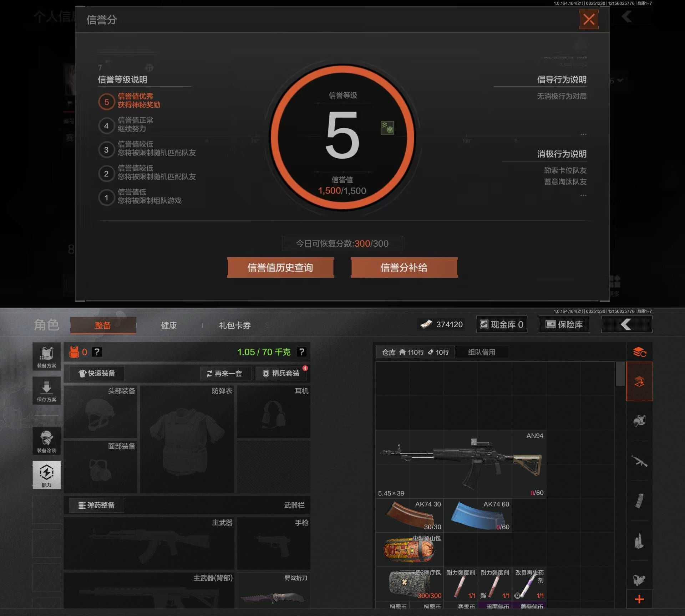
Task: Click the warehouse sort icon
Action: 639,352
